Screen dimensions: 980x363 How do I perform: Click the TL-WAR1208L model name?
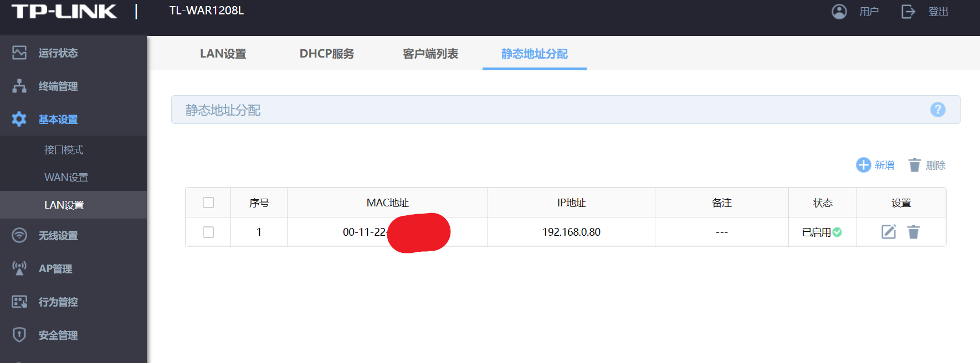pyautogui.click(x=207, y=11)
